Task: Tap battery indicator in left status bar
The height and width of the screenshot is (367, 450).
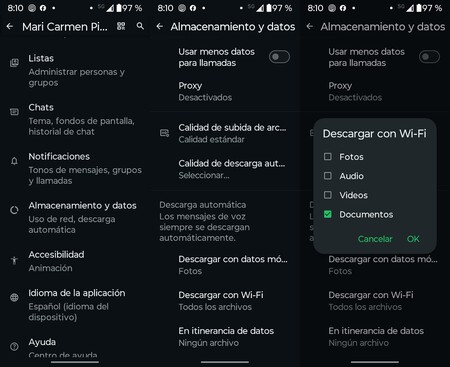Action: [119, 8]
